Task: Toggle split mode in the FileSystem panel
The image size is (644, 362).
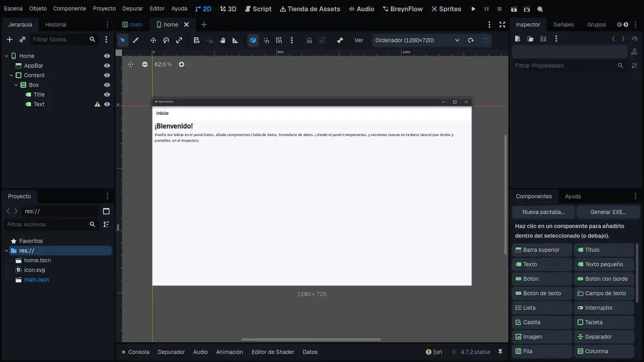Action: [106, 211]
